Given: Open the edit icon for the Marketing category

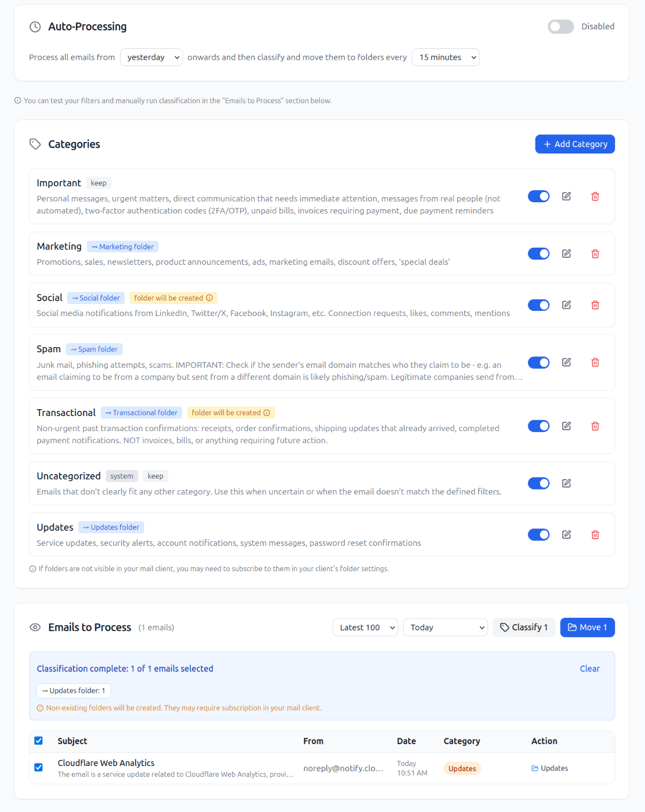Looking at the screenshot, I should (566, 253).
